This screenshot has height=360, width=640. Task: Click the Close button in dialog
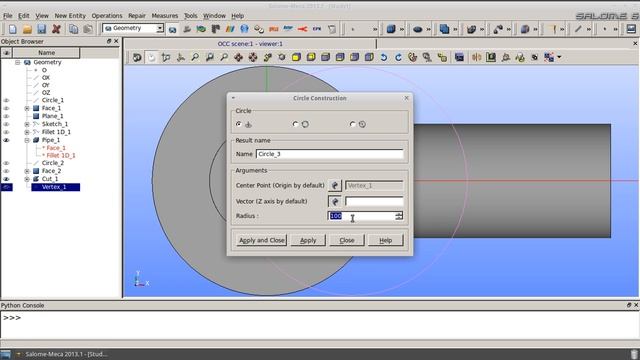coord(347,240)
